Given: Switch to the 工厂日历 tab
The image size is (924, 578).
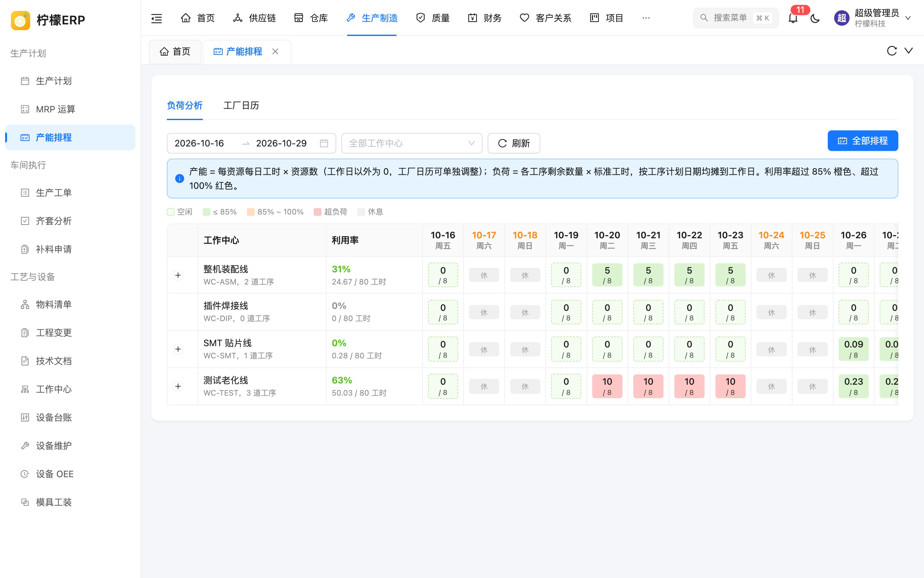Looking at the screenshot, I should [x=241, y=106].
